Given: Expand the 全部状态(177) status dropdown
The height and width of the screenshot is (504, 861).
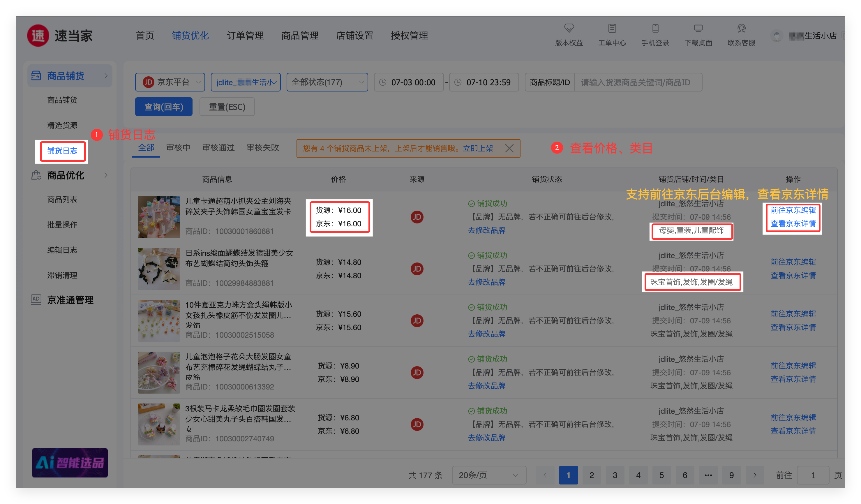Looking at the screenshot, I should pos(327,82).
